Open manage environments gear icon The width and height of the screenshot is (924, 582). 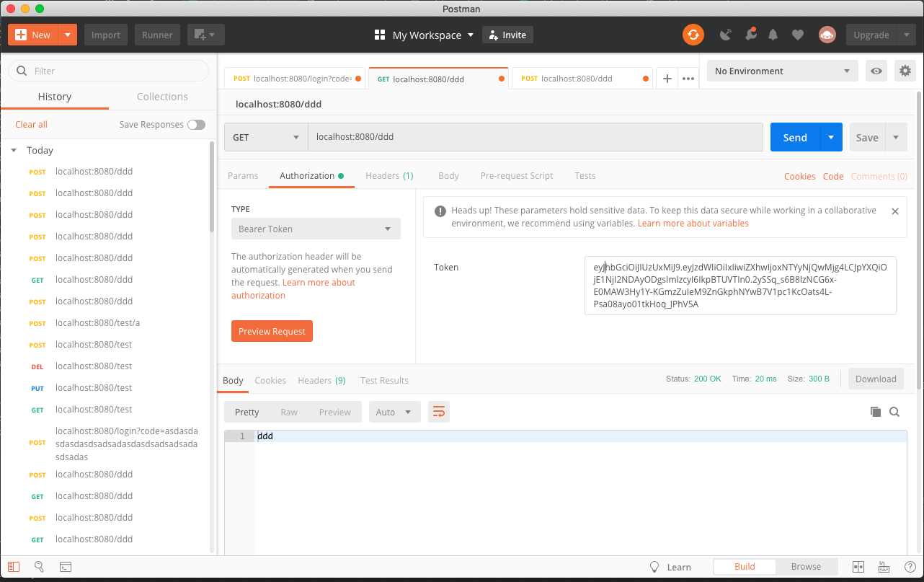point(905,71)
